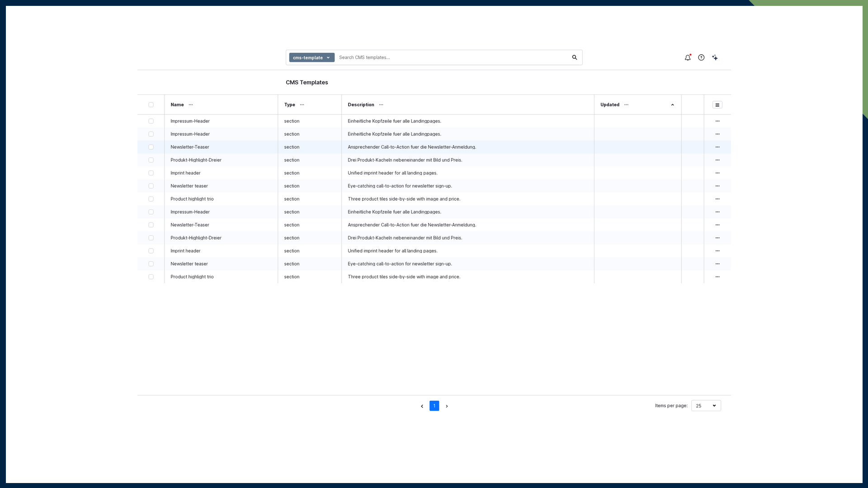The image size is (868, 488).
Task: Open Description column options ellipsis
Action: [381, 105]
